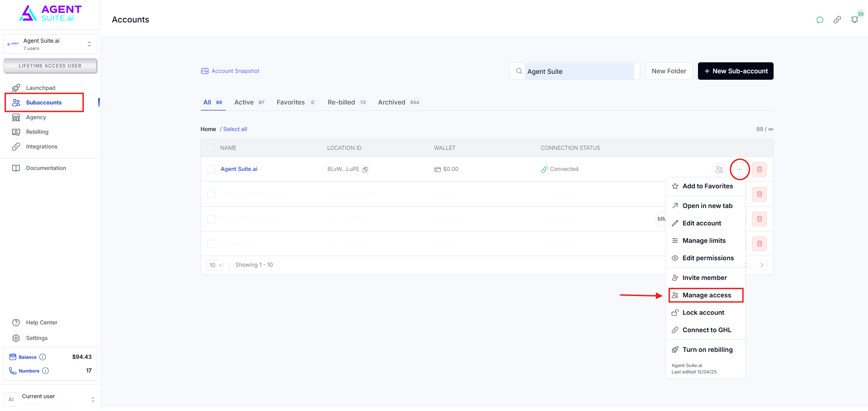Click the LOCATION ID column header
This screenshot has height=411, width=868.
344,148
